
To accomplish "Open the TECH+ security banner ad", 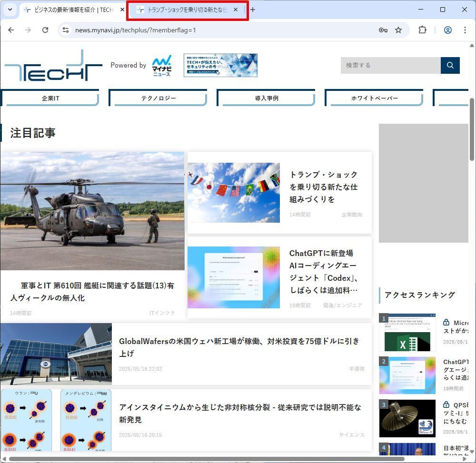I will click(220, 65).
